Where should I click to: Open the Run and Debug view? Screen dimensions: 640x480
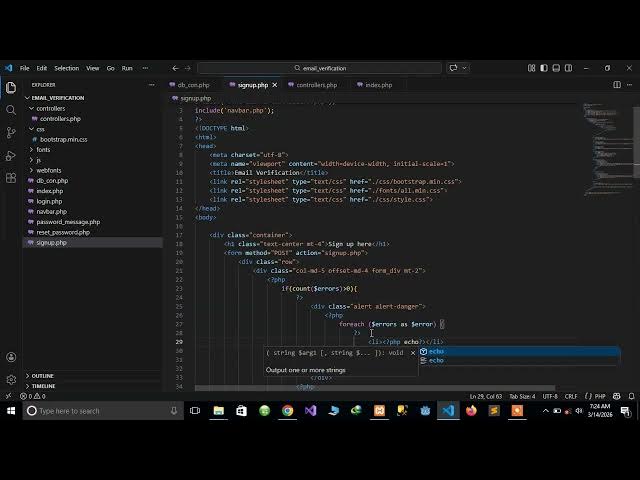(x=11, y=156)
